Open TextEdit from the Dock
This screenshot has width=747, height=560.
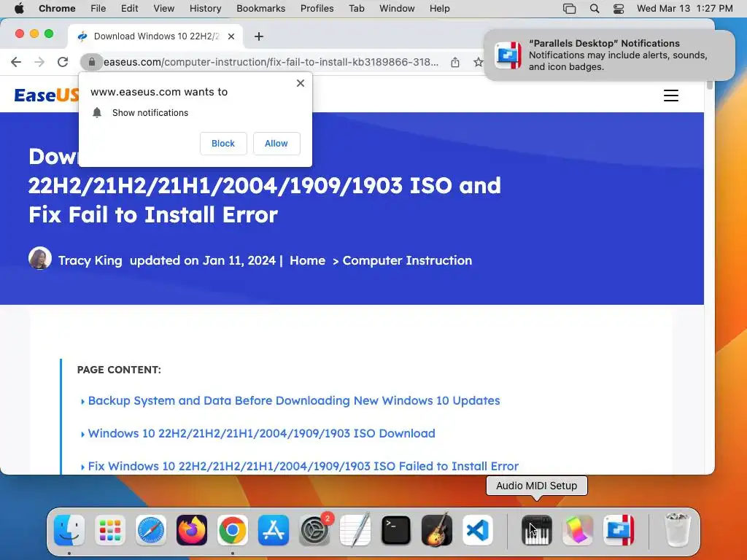point(355,530)
